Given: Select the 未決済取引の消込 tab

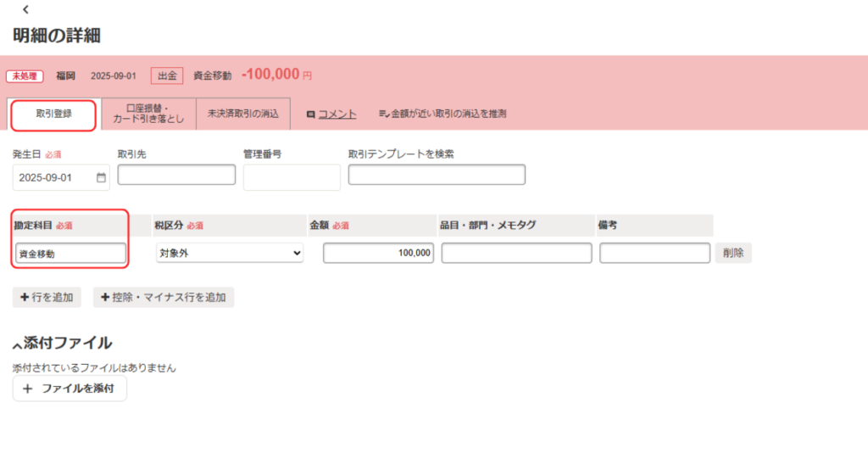Looking at the screenshot, I should (242, 114).
